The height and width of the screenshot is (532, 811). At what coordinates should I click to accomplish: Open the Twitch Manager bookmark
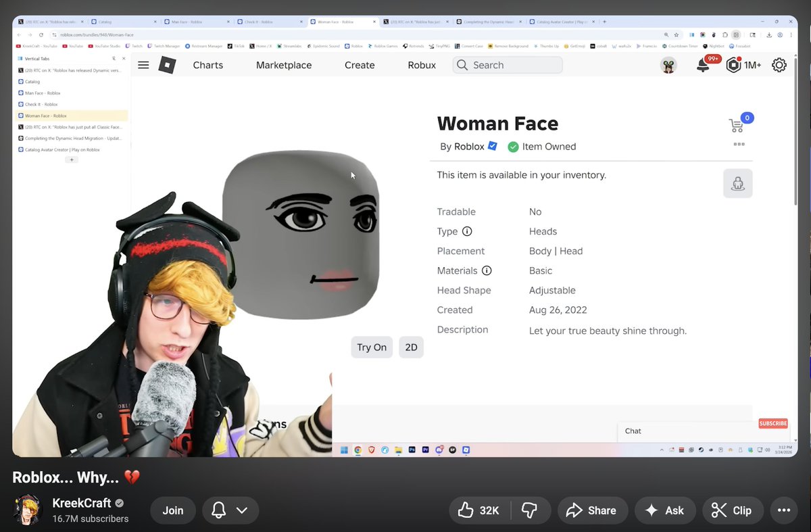click(164, 46)
